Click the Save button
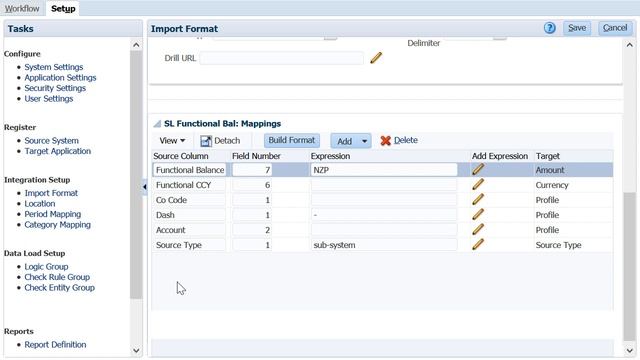The height and width of the screenshot is (360, 640). coord(577,28)
